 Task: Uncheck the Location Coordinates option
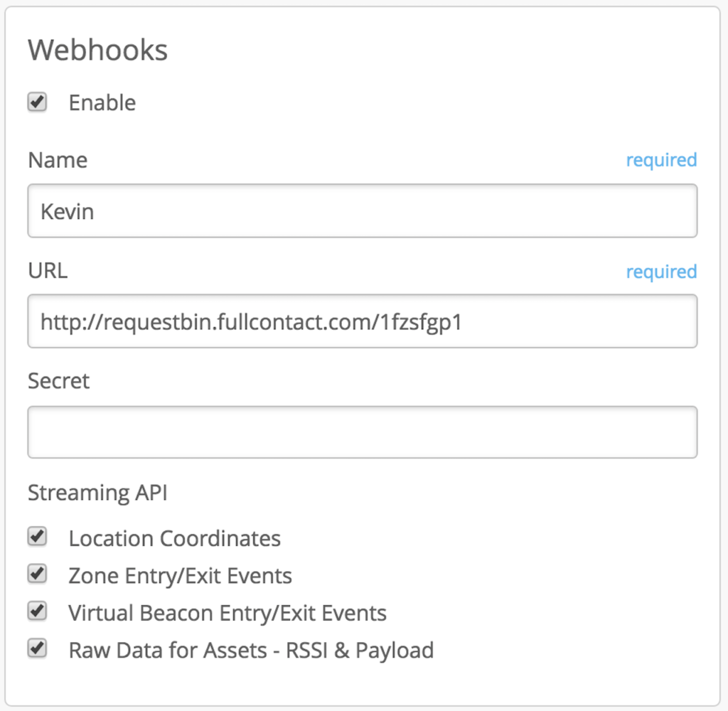pyautogui.click(x=37, y=537)
